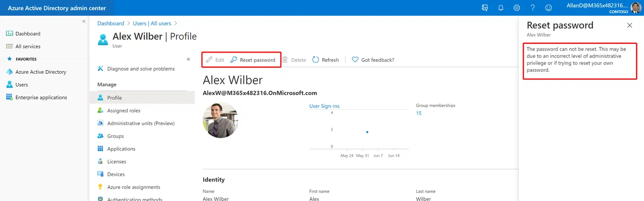644x201 pixels.
Task: Click the Users | All users breadcrumb
Action: tap(151, 23)
